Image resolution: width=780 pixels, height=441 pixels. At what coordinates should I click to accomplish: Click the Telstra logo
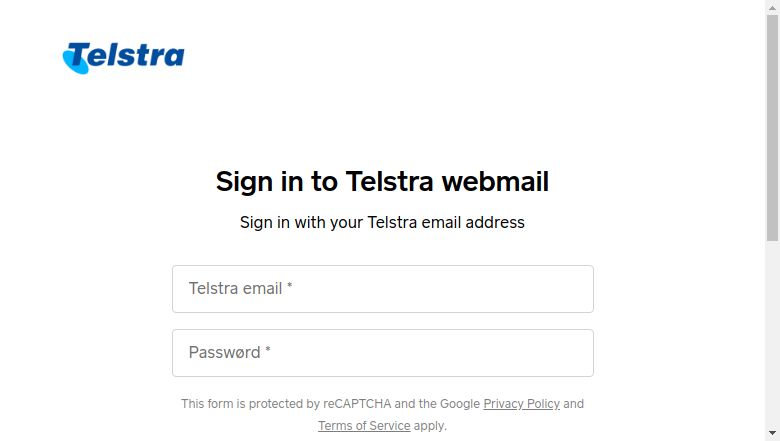[x=123, y=58]
